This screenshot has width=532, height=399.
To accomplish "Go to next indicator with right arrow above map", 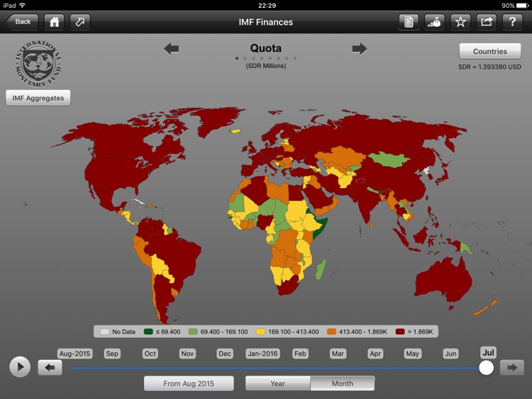I will pyautogui.click(x=360, y=49).
